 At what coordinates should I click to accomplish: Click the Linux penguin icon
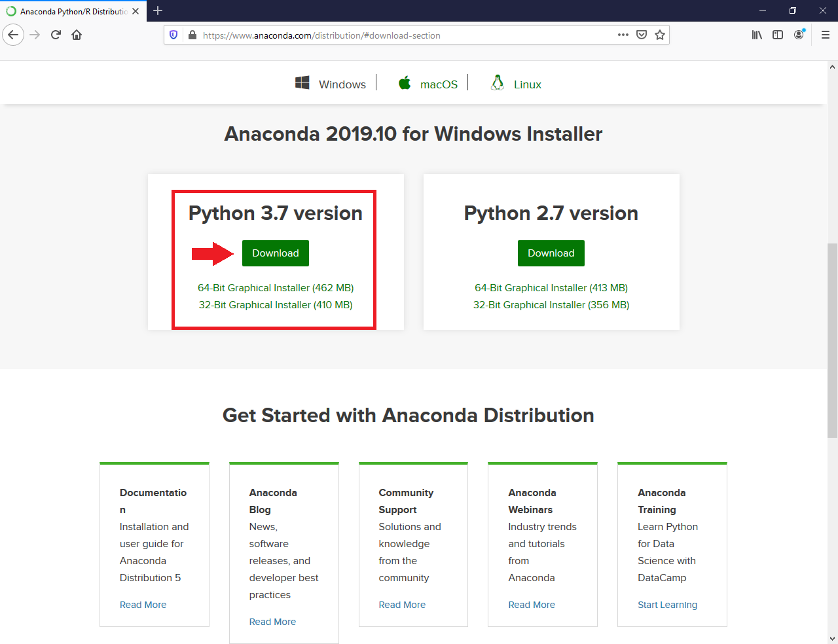point(498,82)
